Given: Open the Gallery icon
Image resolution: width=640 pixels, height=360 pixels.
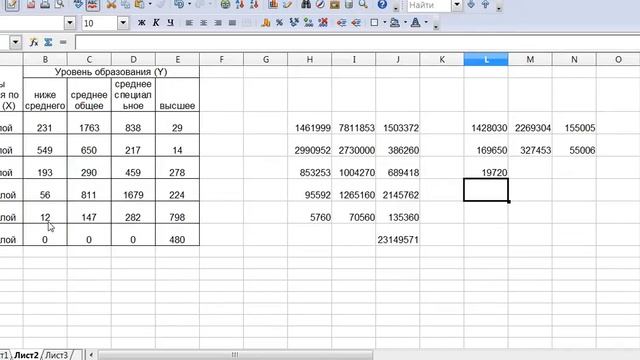Looking at the screenshot, I should [x=335, y=4].
